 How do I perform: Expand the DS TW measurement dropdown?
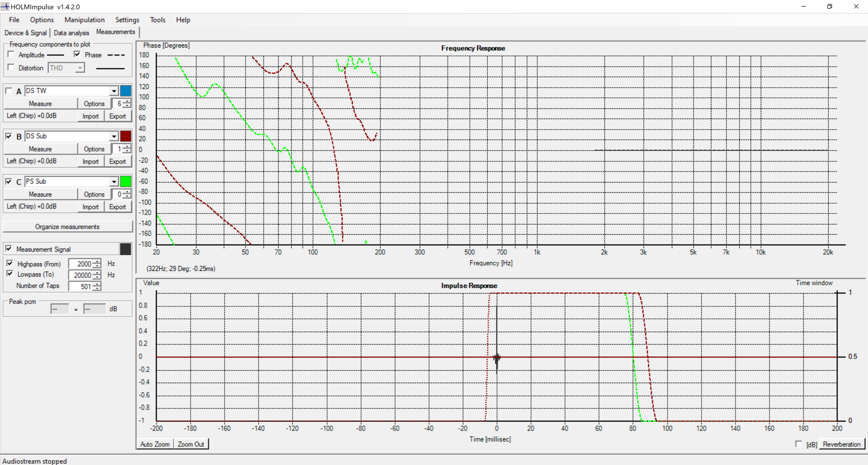click(x=114, y=91)
